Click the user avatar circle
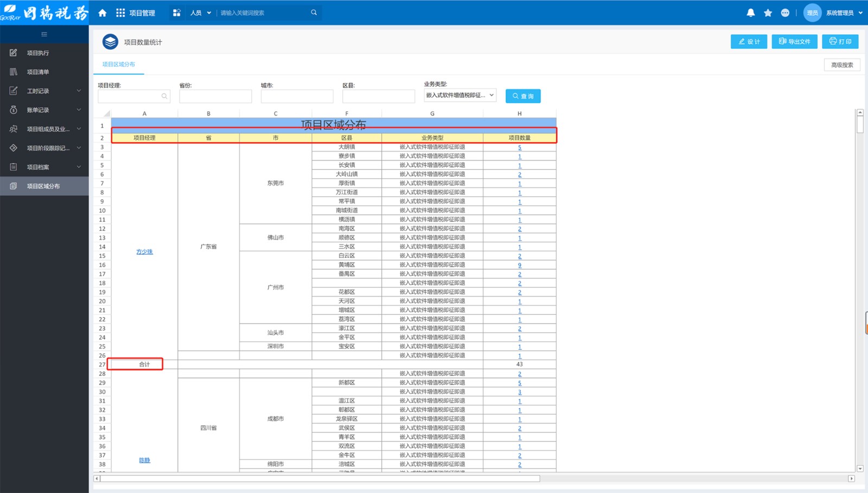Screen dimensions: 868x493 (x=812, y=12)
